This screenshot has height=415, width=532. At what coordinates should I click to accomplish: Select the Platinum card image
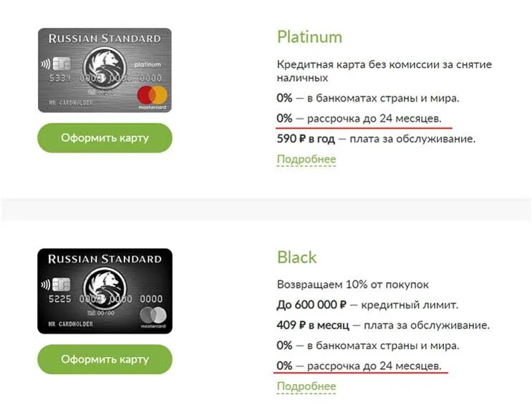click(x=105, y=70)
